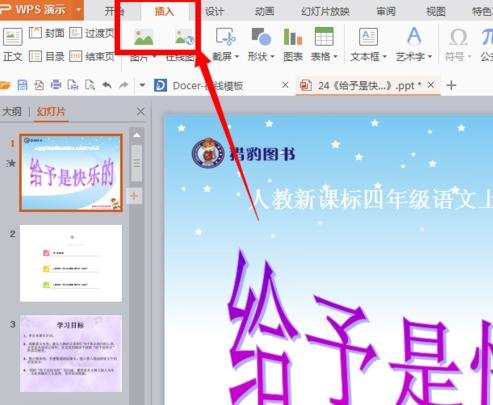The width and height of the screenshot is (493, 405).
Task: Click the 截屏 screenshot icon
Action: point(225,36)
